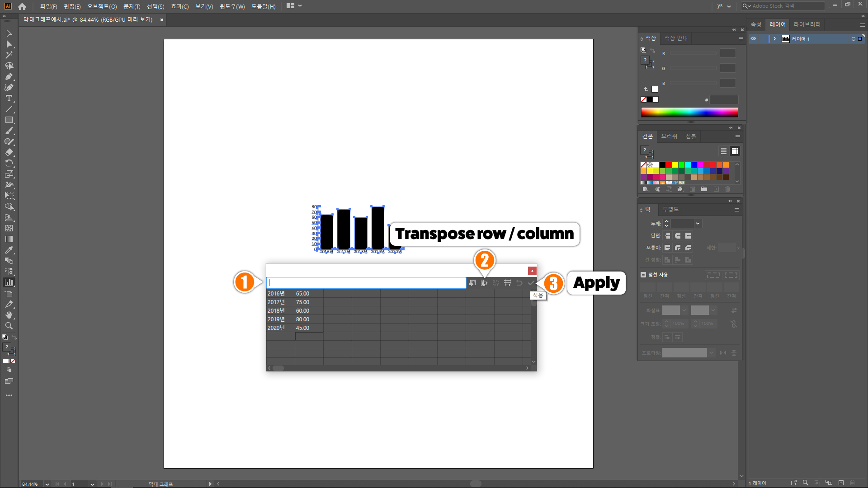Click the Cell style icon
Image resolution: width=868 pixels, height=488 pixels.
(508, 283)
